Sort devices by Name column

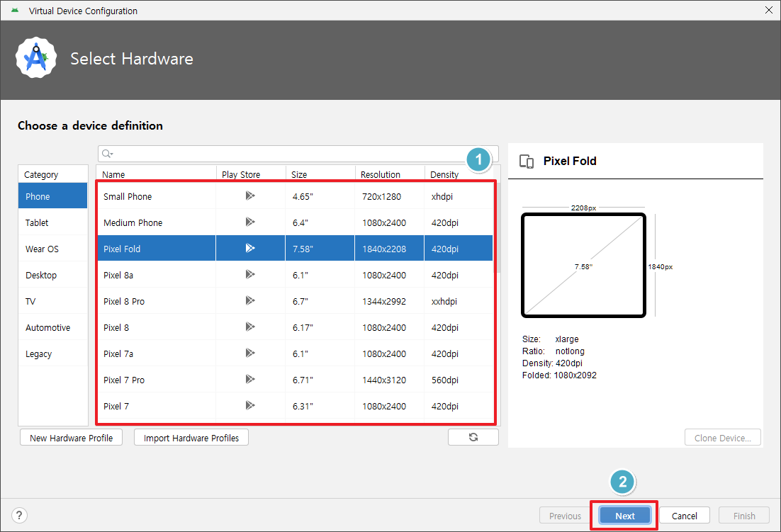click(156, 174)
